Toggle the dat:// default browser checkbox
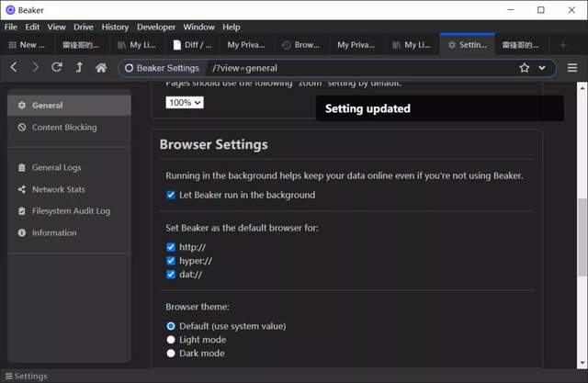Image resolution: width=588 pixels, height=383 pixels. [171, 274]
